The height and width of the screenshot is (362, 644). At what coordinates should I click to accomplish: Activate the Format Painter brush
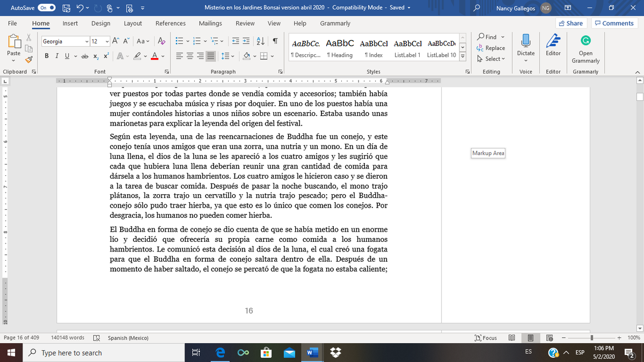tap(30, 58)
